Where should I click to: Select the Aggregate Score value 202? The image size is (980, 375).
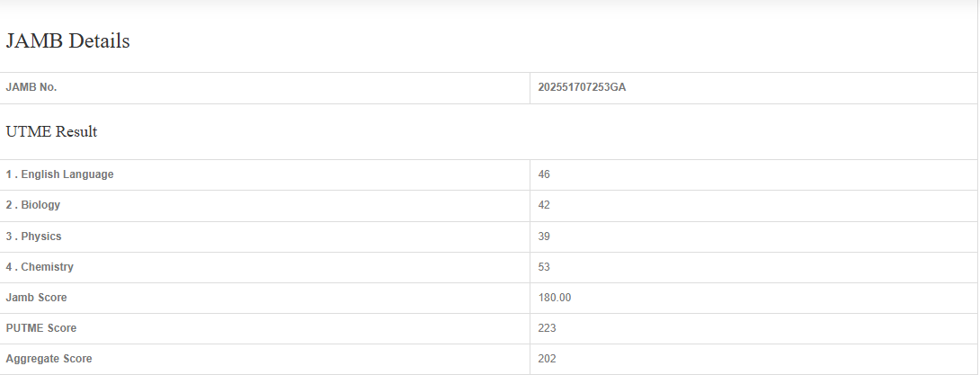coord(547,359)
